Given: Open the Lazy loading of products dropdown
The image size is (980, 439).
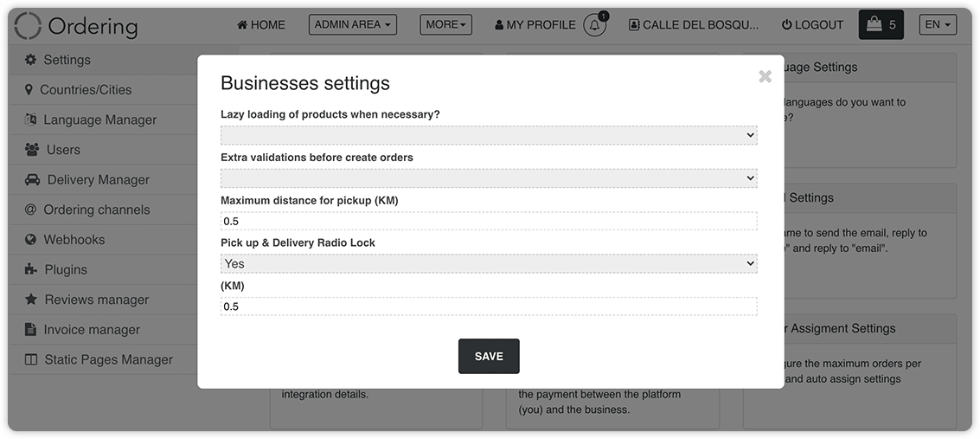Looking at the screenshot, I should click(x=489, y=135).
